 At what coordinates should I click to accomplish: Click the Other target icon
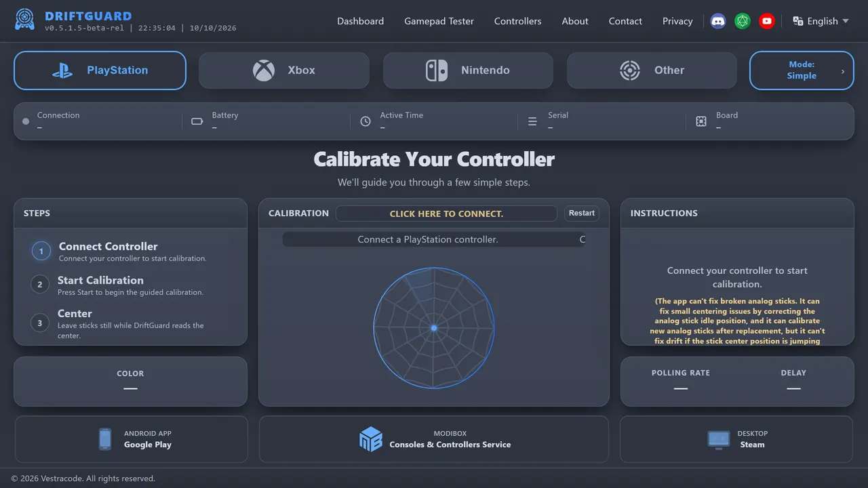630,70
